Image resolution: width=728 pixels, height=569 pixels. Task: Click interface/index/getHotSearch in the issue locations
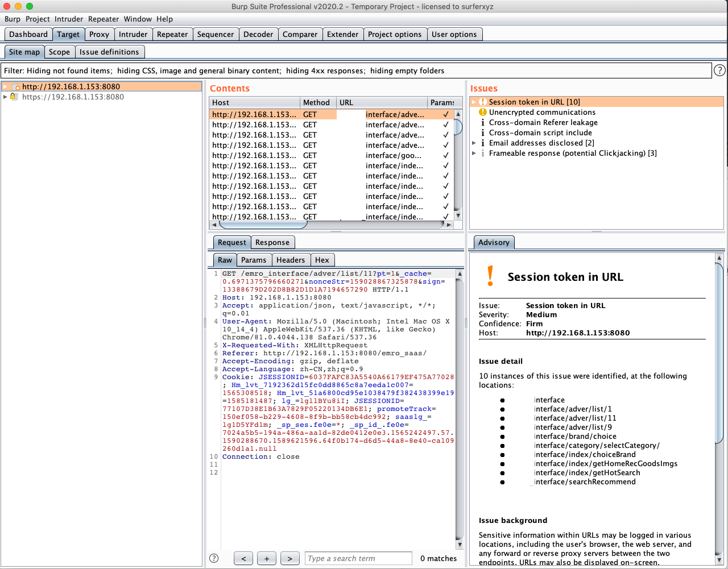(x=587, y=472)
